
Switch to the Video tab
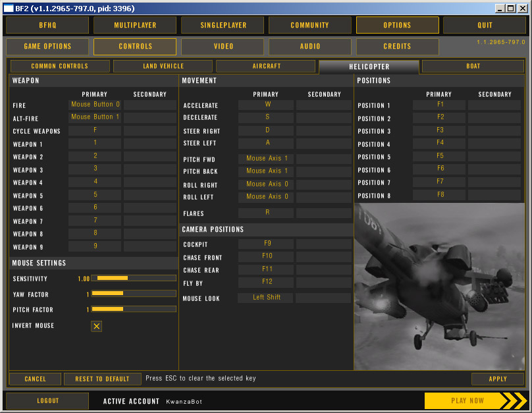point(223,47)
